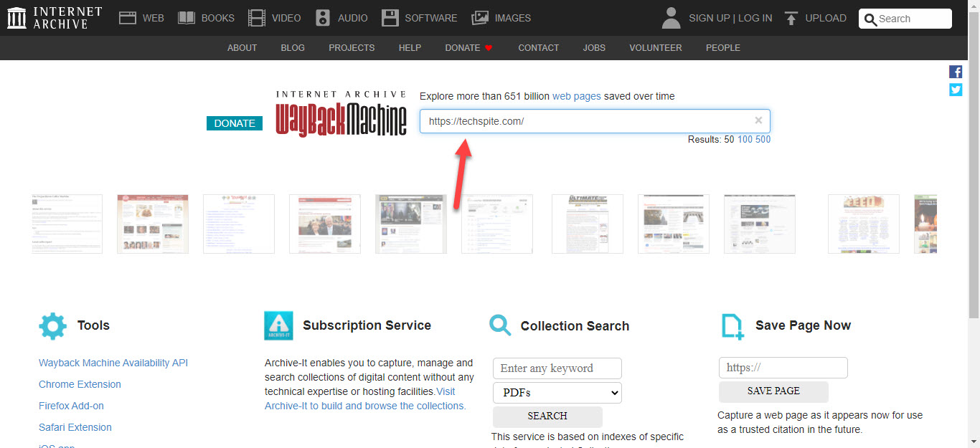
Task: Click the Upload arrow icon
Action: tap(791, 18)
